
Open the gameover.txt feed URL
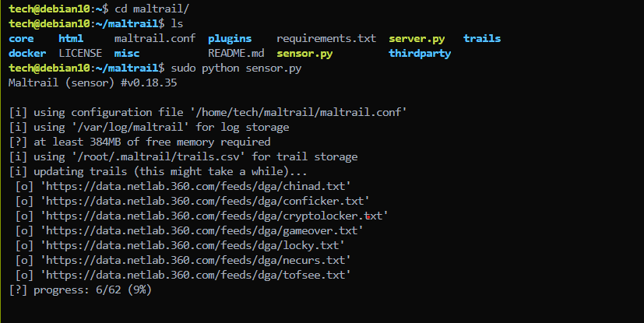202,230
